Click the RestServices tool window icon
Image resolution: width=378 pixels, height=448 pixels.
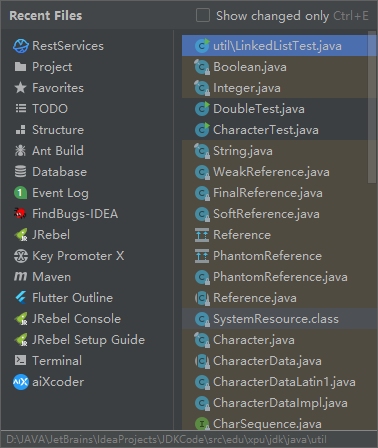click(x=21, y=46)
